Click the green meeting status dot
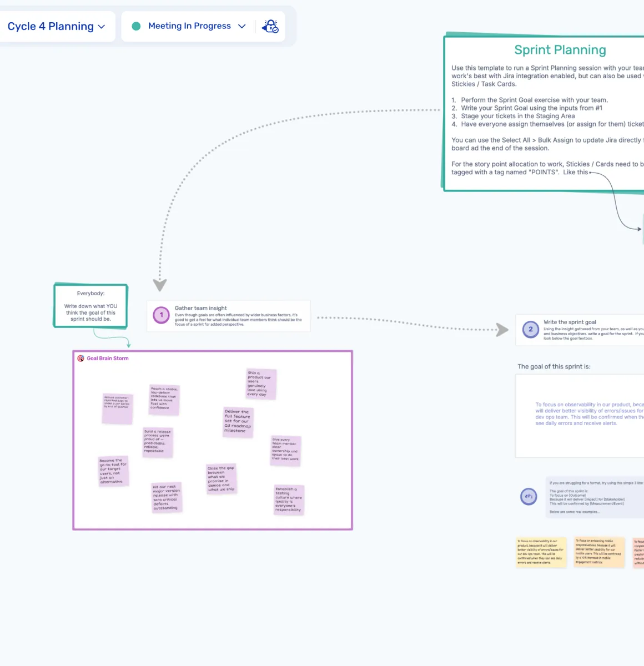The height and width of the screenshot is (666, 644). (x=136, y=26)
